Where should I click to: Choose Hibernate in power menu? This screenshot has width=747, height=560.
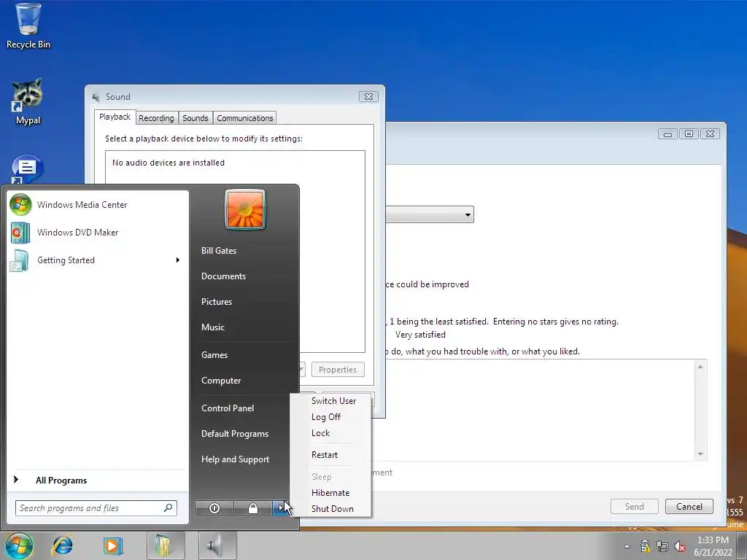coord(330,493)
